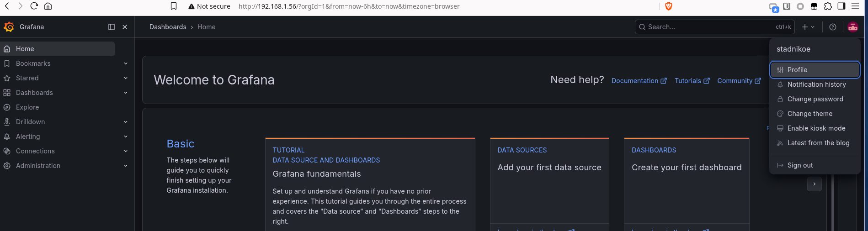868x231 pixels.
Task: Sign out from user menu
Action: 815,165
